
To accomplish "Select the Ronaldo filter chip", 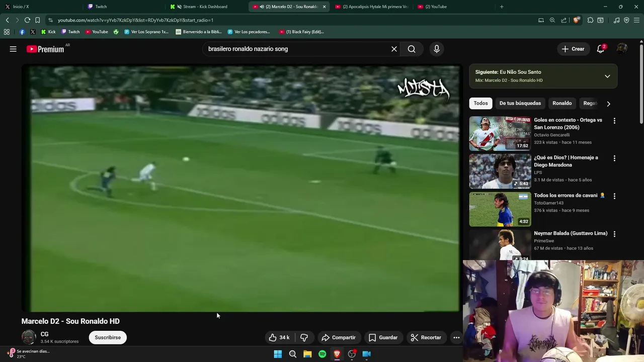I will point(562,103).
